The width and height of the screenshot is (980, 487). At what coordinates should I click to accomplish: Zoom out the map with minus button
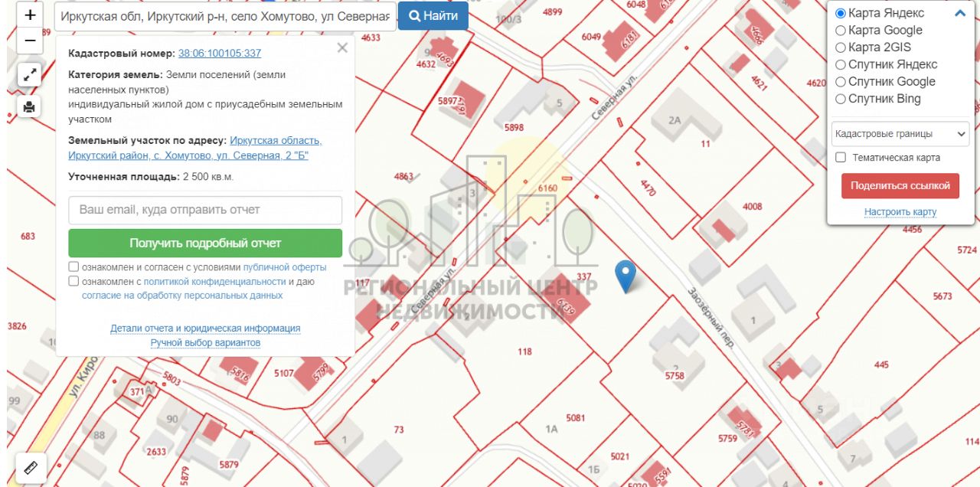30,41
